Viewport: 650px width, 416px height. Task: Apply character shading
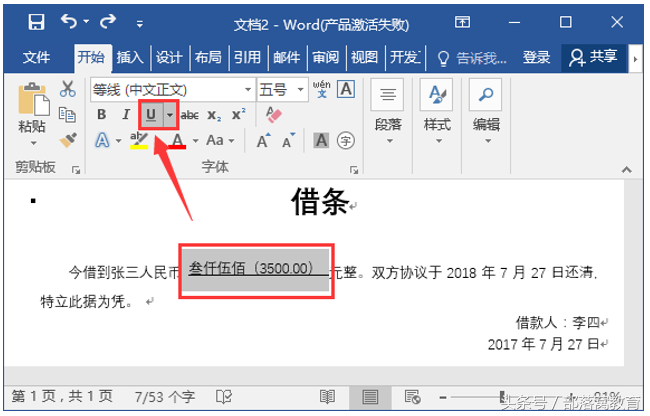click(x=321, y=140)
